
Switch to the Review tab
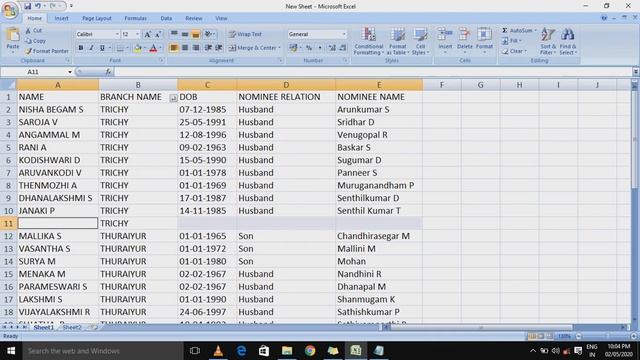coord(193,18)
